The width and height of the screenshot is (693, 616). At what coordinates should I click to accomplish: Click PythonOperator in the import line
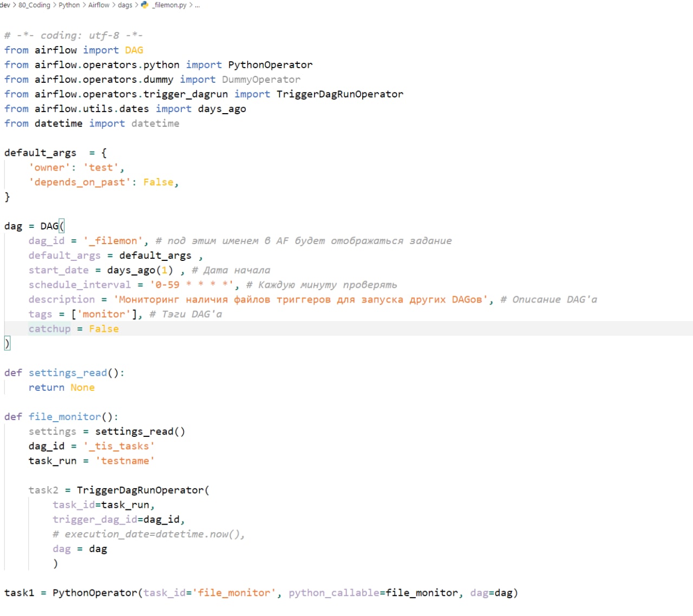tap(270, 64)
